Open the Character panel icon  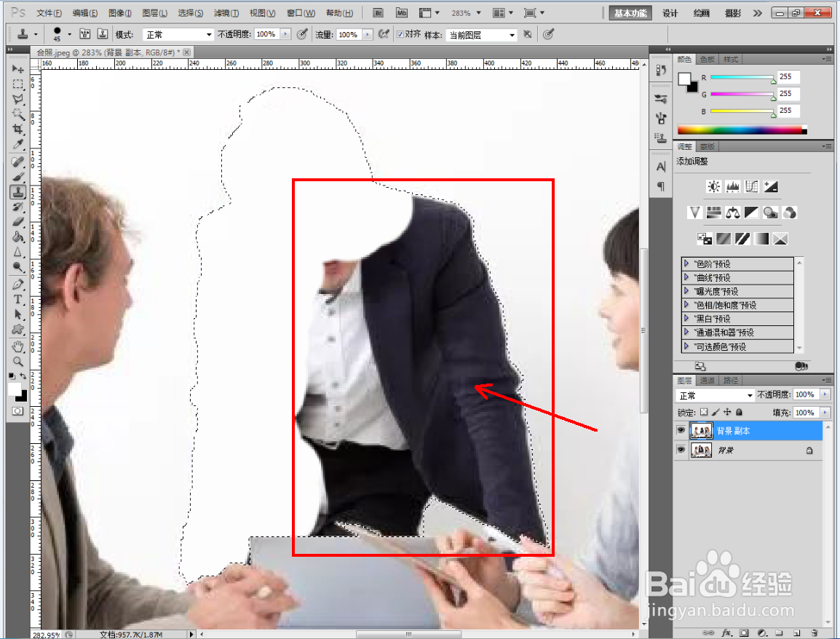(660, 167)
